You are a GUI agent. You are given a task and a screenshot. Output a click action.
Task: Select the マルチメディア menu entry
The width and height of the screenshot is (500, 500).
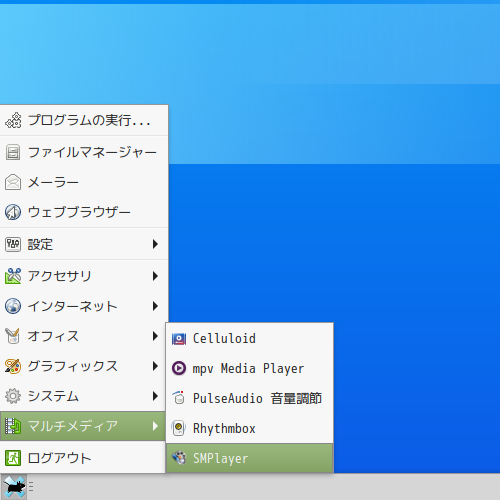tap(83, 426)
